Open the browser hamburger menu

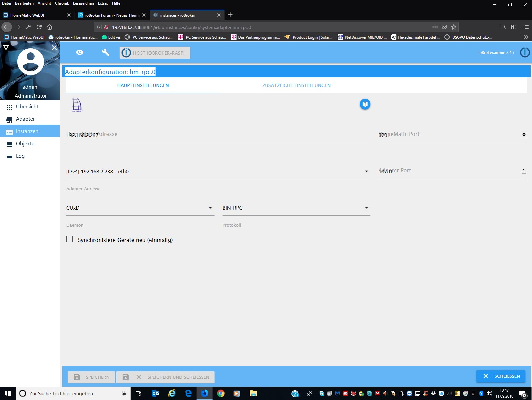[526, 27]
